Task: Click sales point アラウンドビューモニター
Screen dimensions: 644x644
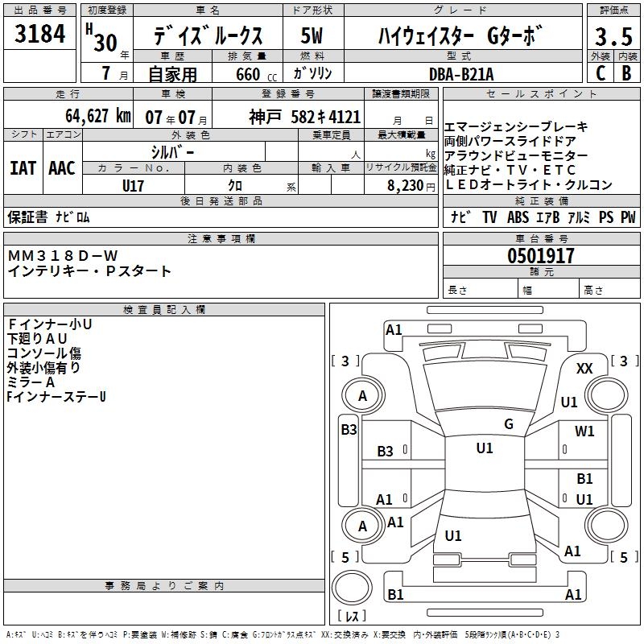Action: click(516, 155)
